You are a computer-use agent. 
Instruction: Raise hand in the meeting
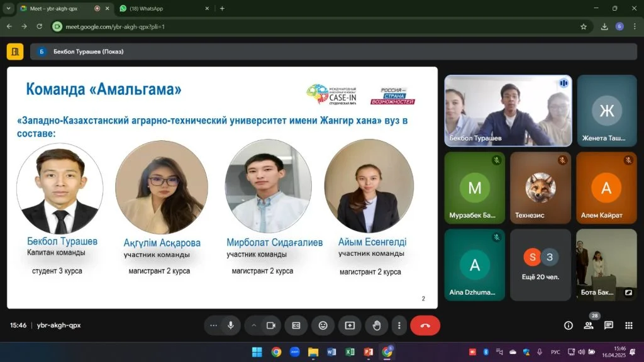coord(376,326)
